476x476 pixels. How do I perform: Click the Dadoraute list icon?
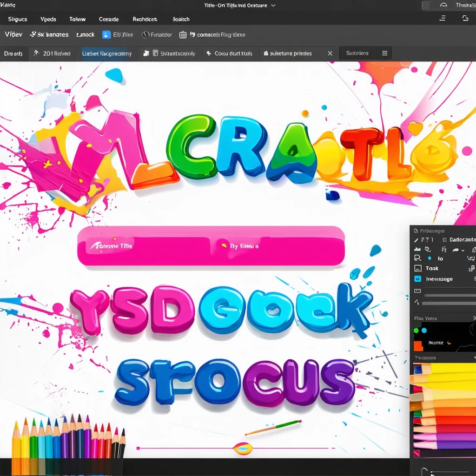tap(445, 240)
